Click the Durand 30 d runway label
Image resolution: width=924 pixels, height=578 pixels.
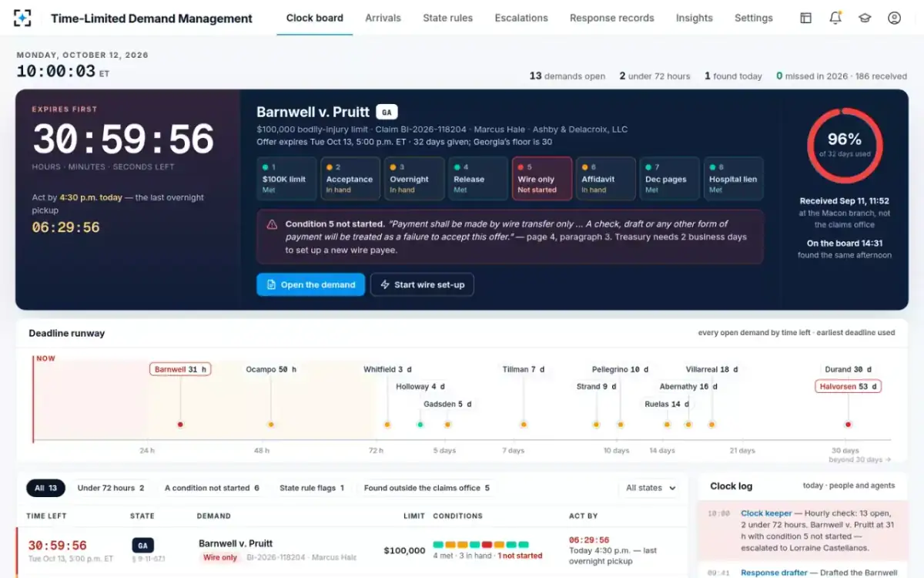click(848, 369)
